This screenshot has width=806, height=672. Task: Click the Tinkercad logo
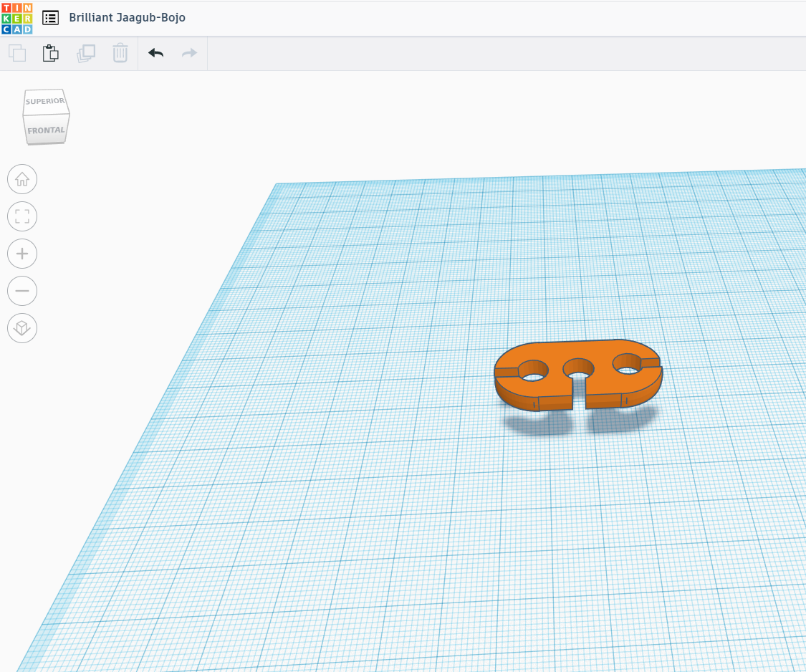[17, 18]
